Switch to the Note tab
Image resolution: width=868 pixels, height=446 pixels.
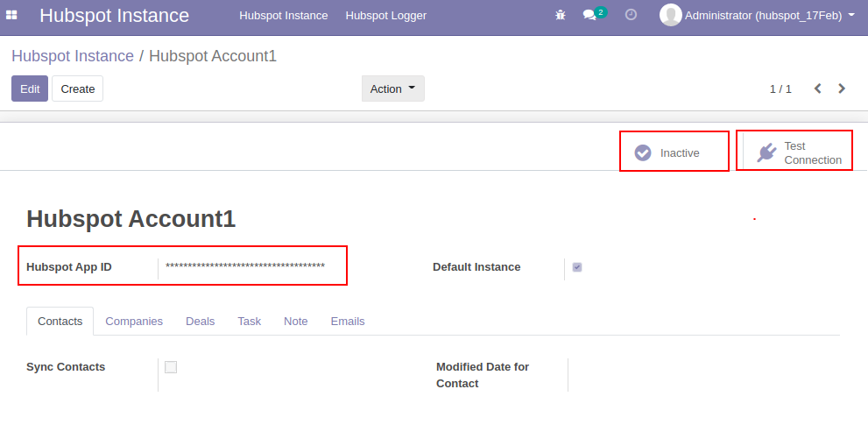[x=295, y=322]
